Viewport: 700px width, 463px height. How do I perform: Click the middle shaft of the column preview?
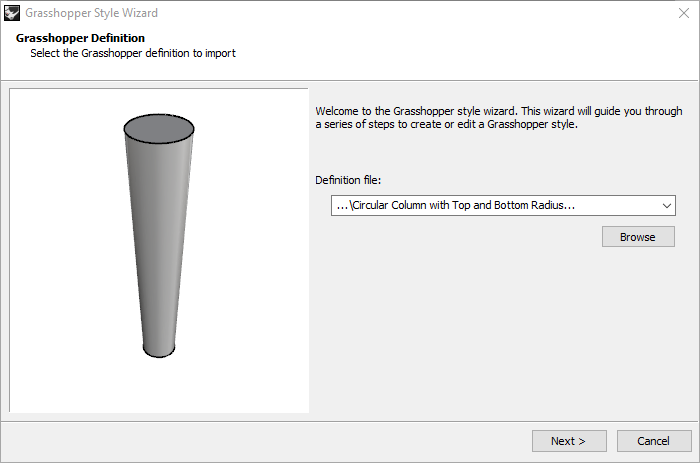coord(160,240)
